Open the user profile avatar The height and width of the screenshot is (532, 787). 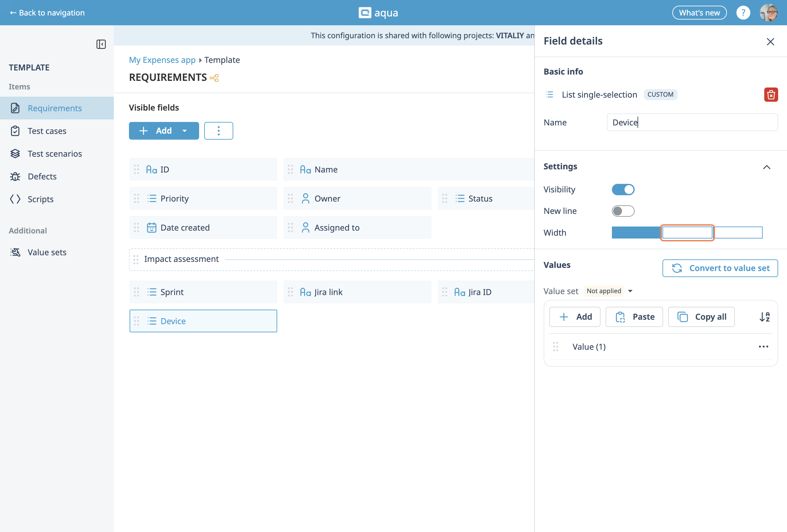point(768,13)
